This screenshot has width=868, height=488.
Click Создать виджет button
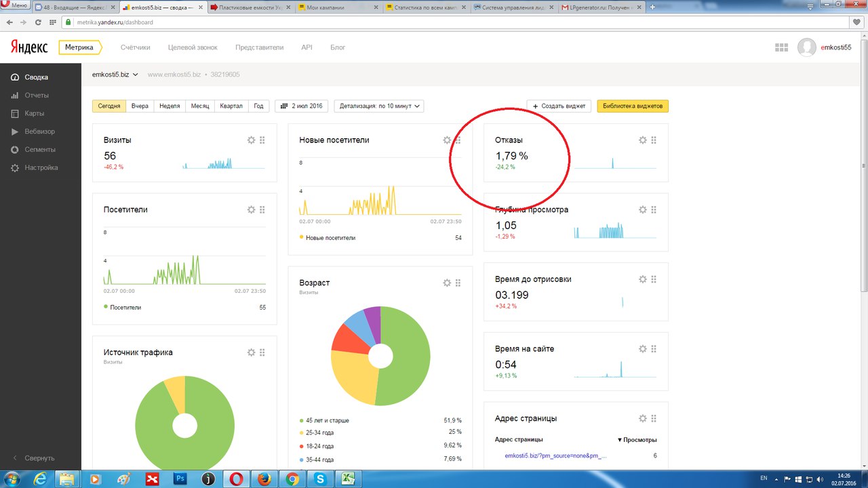coord(559,106)
